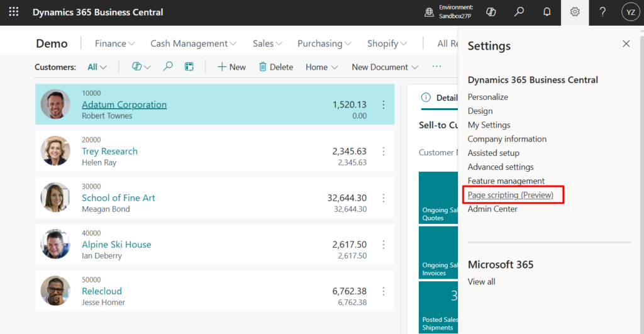
Task: Open the notifications bell
Action: click(x=547, y=12)
